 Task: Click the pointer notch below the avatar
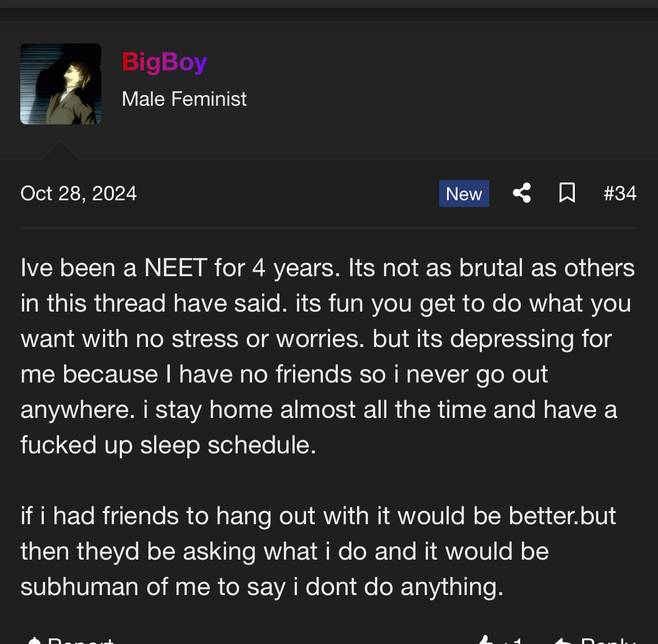pos(60,151)
